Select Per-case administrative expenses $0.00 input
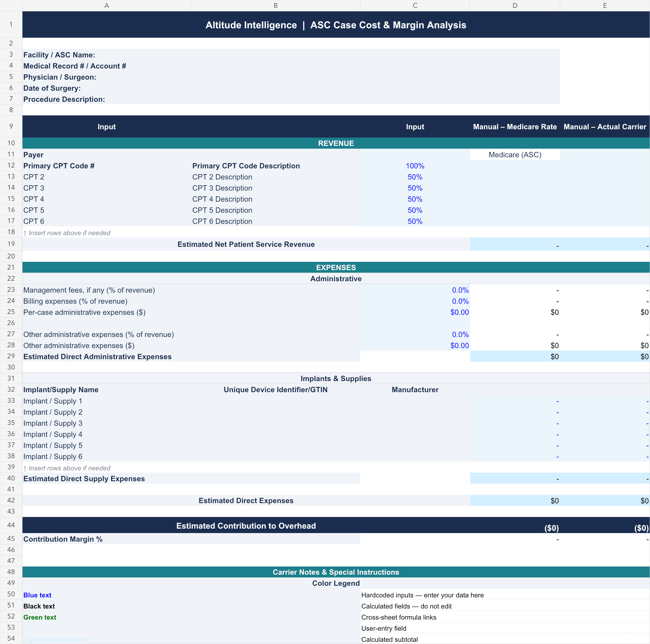650x644 pixels. [x=415, y=312]
